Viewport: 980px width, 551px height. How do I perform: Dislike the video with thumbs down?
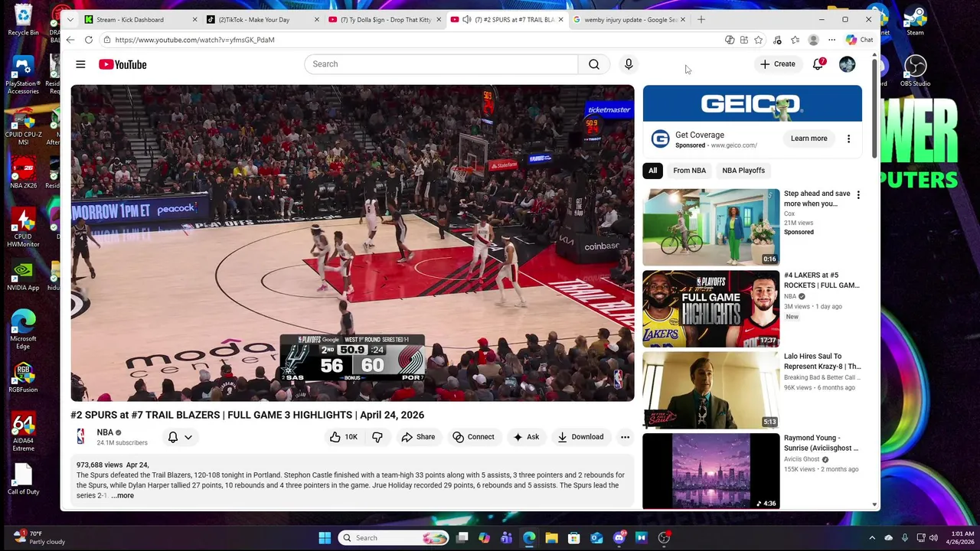(x=377, y=437)
